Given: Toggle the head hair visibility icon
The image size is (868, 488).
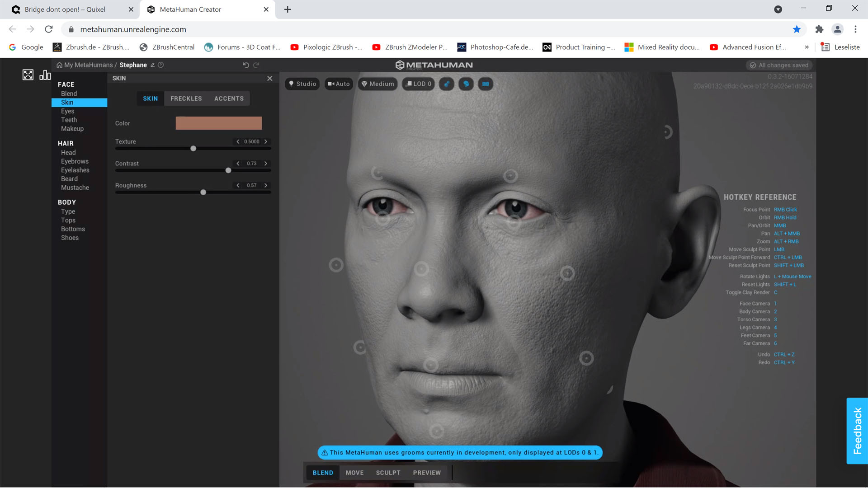Looking at the screenshot, I should pyautogui.click(x=466, y=84).
